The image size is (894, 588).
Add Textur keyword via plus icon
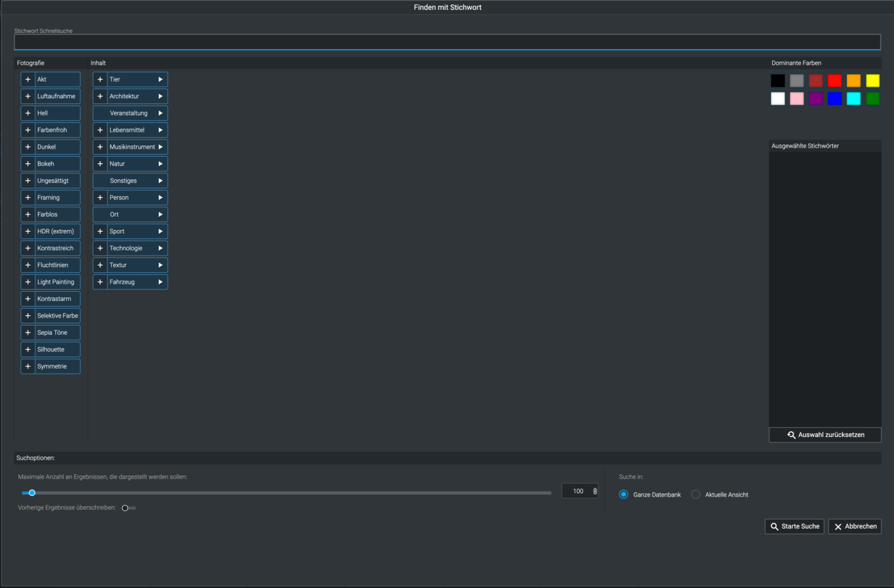click(x=100, y=265)
